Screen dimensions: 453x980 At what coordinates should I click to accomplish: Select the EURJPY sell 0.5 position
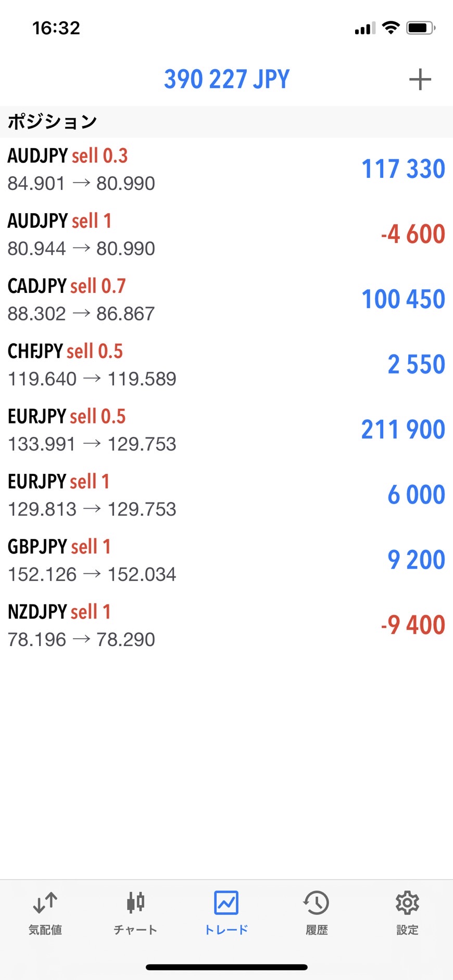[227, 430]
